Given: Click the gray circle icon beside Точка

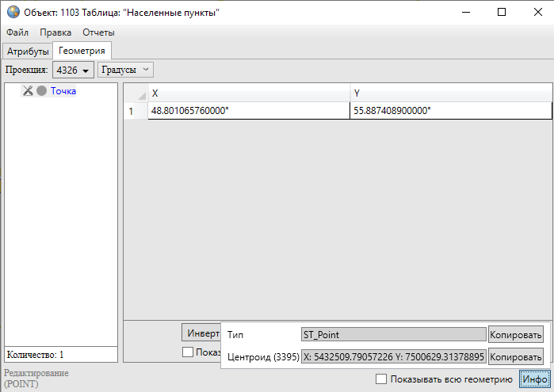Looking at the screenshot, I should (x=41, y=91).
